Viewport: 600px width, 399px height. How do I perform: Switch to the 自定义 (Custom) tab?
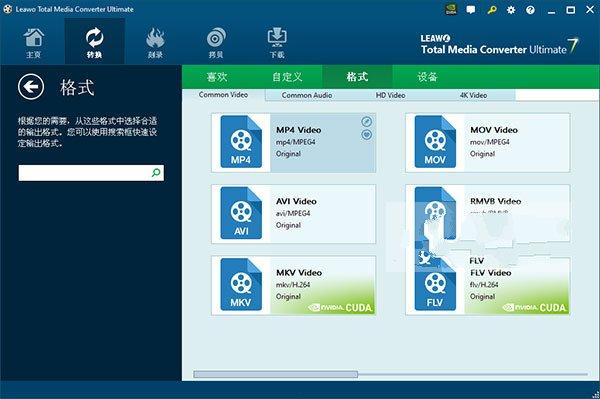pos(287,77)
